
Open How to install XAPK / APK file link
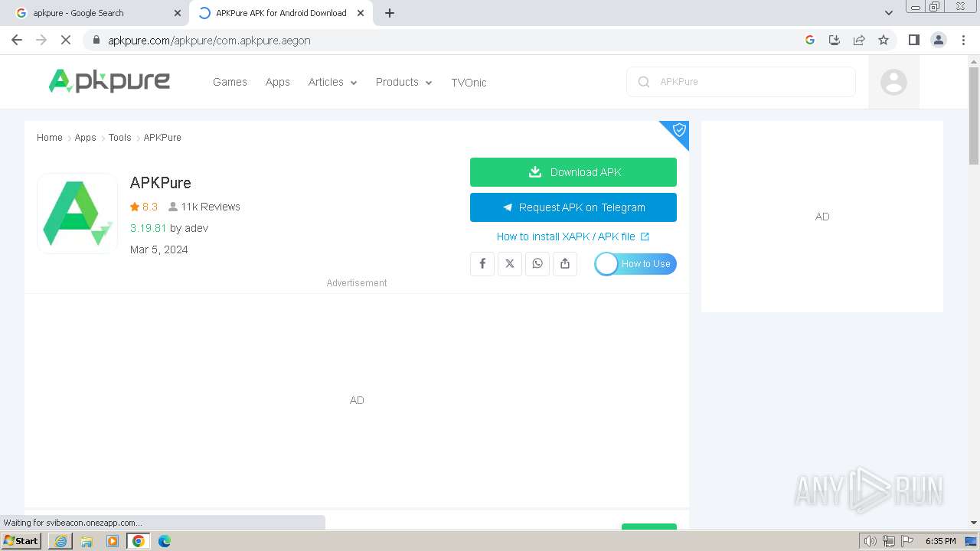573,236
